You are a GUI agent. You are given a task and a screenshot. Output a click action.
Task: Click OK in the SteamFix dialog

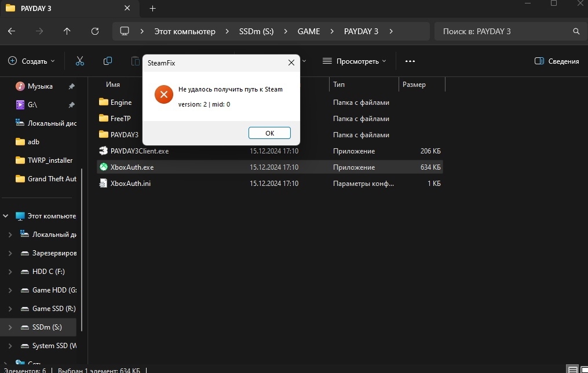[269, 133]
